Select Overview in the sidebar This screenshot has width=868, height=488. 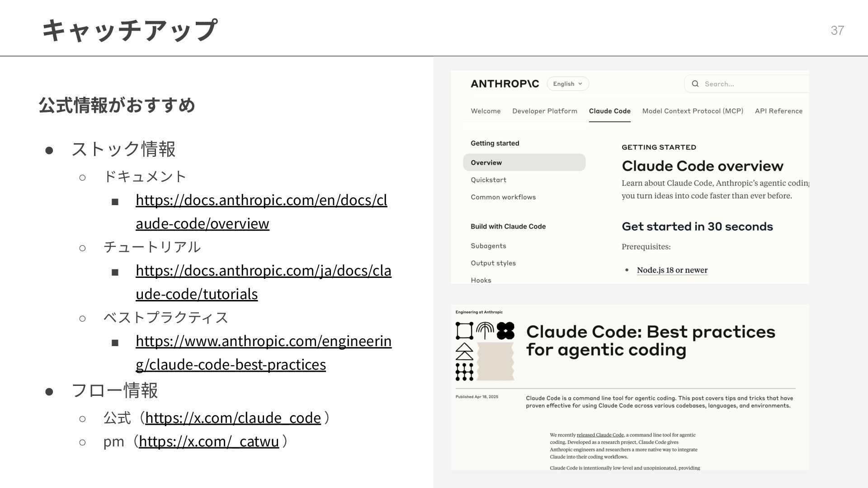(x=524, y=163)
